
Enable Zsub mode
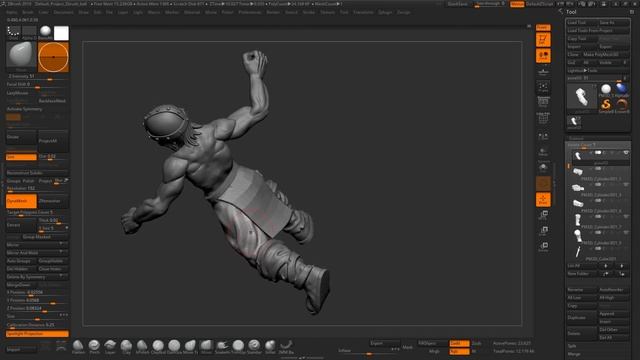point(477,344)
